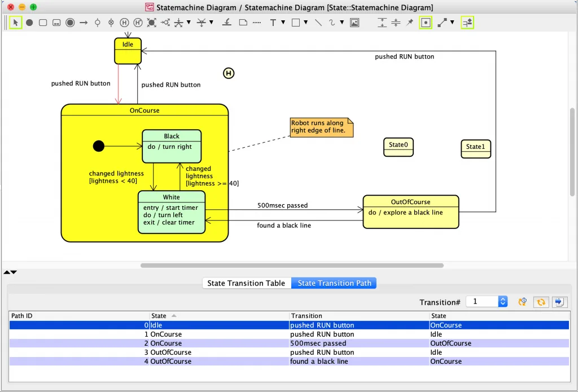Switch to State Transition Path tab
Screen dimensions: 578x392
click(x=334, y=283)
